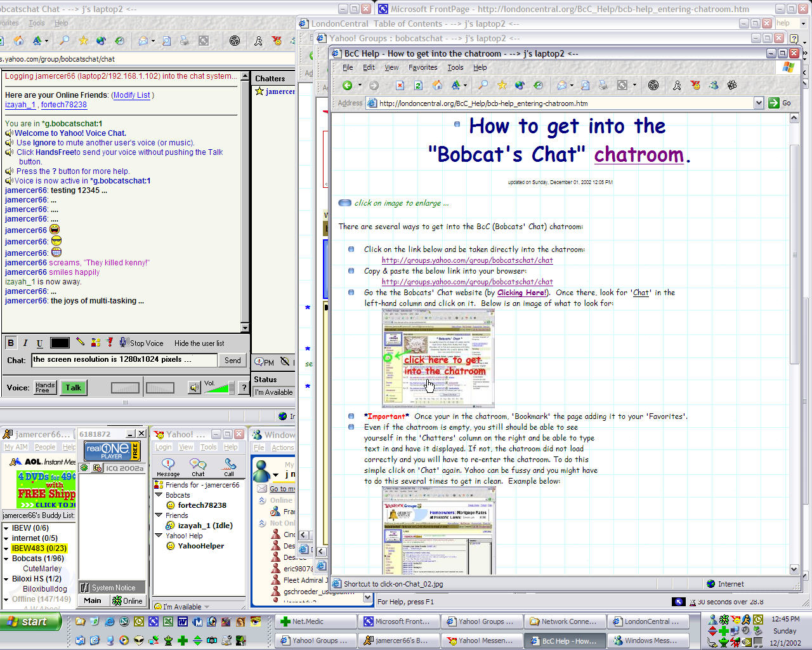Click Net.Medic taskbar button
The height and width of the screenshot is (650, 812).
click(315, 621)
